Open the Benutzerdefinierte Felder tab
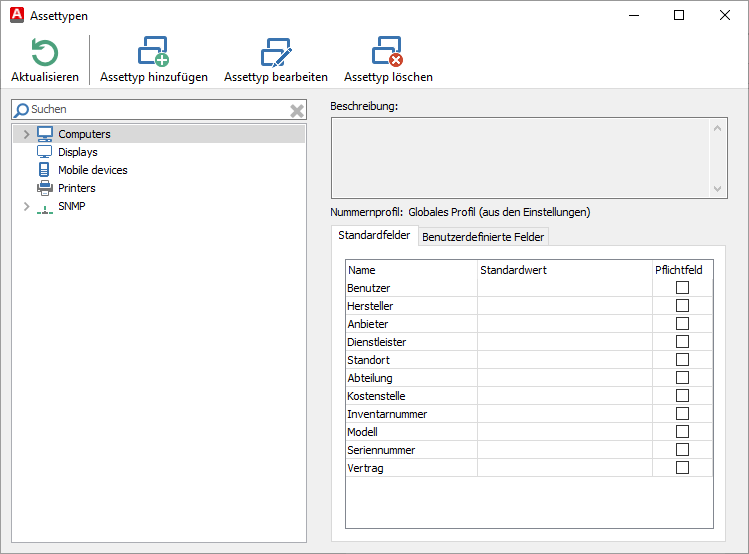The width and height of the screenshot is (749, 554). [x=483, y=237]
